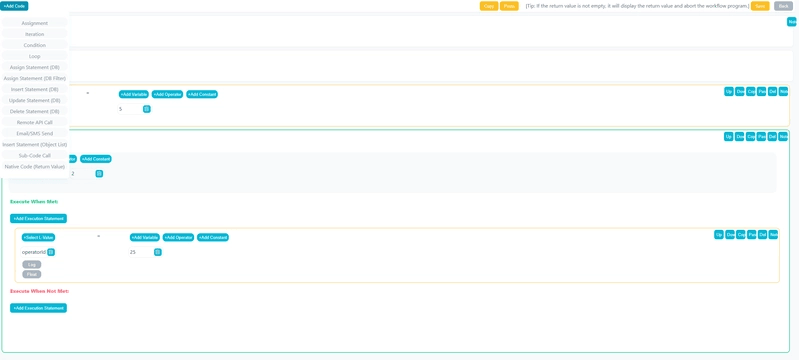Add Constant to the condition expression
Viewport: 799px width, 360px height.
(96, 159)
